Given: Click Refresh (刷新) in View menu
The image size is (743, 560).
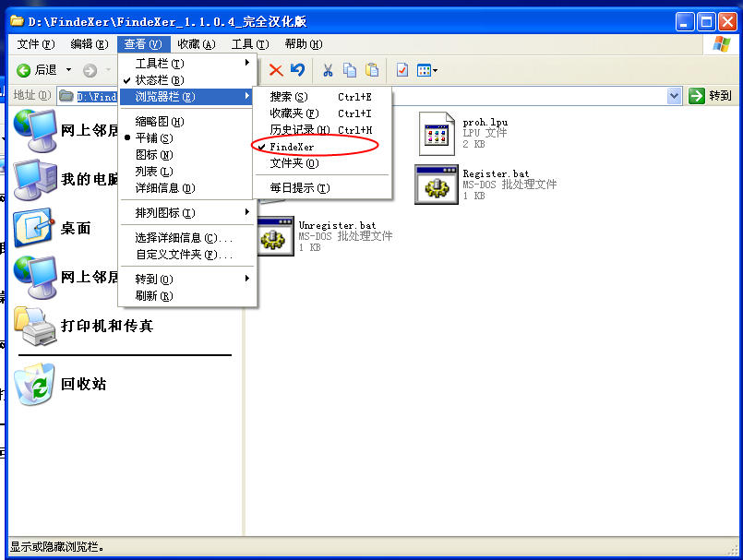Looking at the screenshot, I should pos(187,295).
